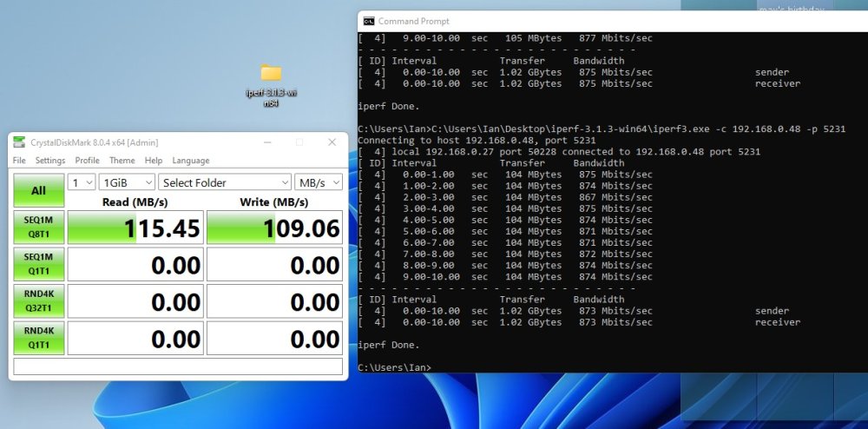Click the SEQ1M Q1T1 read value 0.00
Viewport: 868px width, 429px height.
135,264
